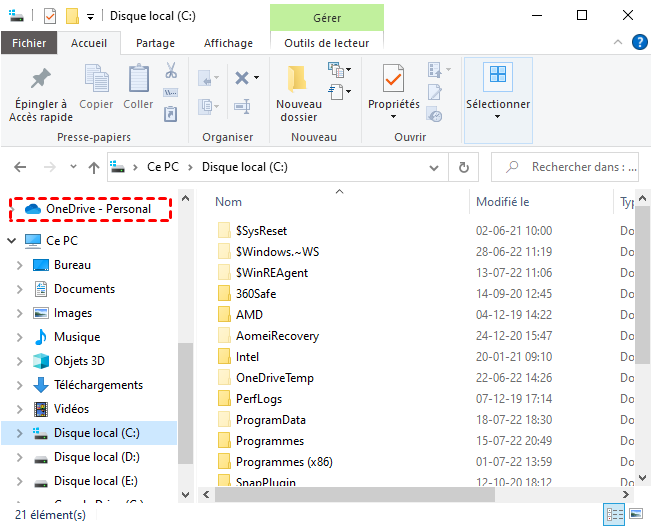Viewport: 652px width, 527px height.
Task: Expand the Bureau tree node
Action: 20,265
